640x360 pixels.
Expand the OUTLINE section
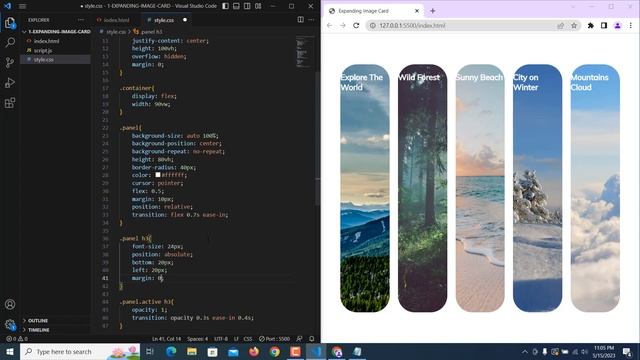37,321
